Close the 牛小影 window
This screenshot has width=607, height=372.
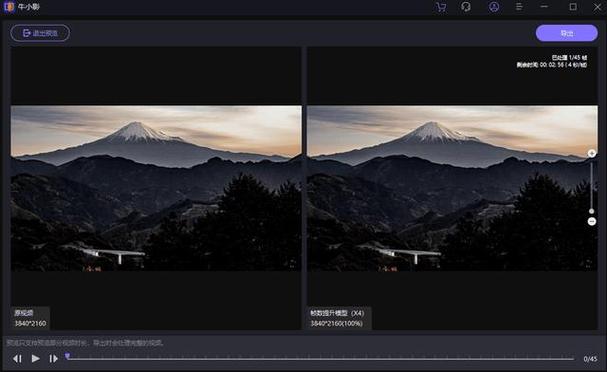click(597, 7)
